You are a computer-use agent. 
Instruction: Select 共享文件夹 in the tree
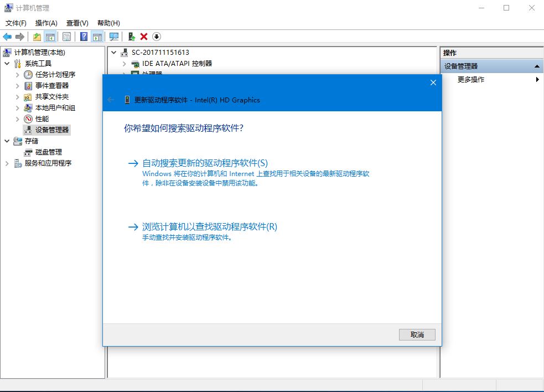[52, 97]
